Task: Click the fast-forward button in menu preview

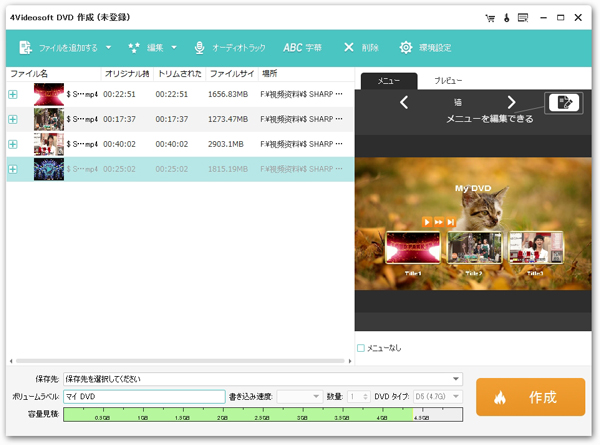Action: (x=439, y=222)
